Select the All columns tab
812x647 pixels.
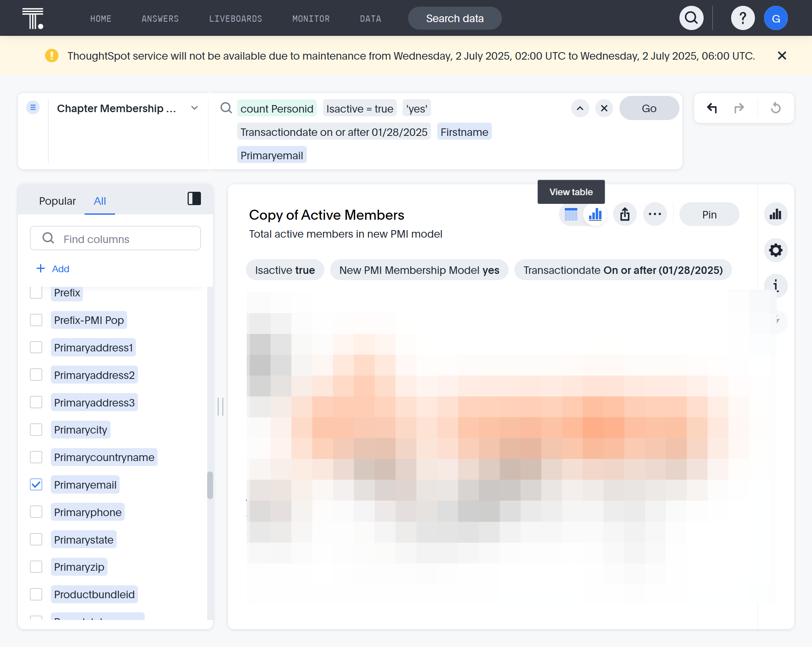(100, 201)
